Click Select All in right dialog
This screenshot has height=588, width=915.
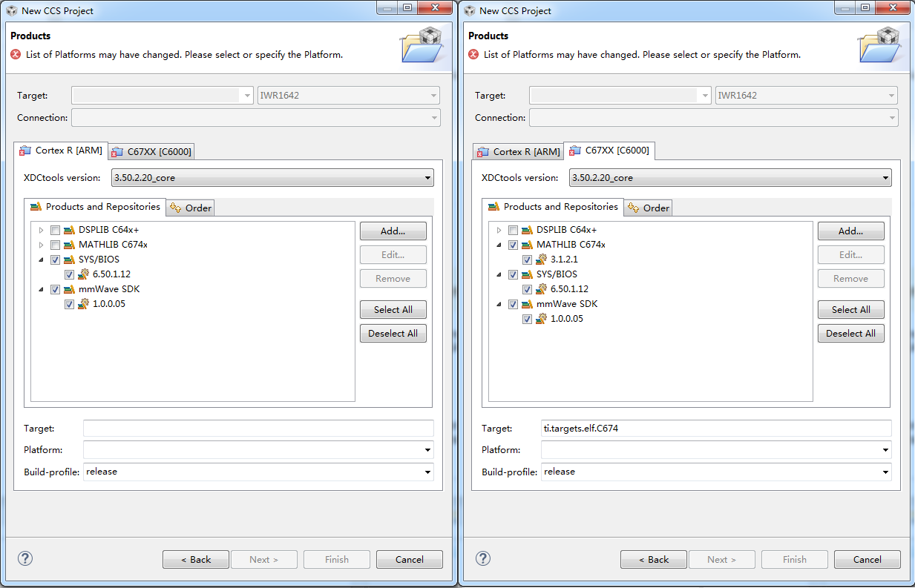pyautogui.click(x=851, y=310)
